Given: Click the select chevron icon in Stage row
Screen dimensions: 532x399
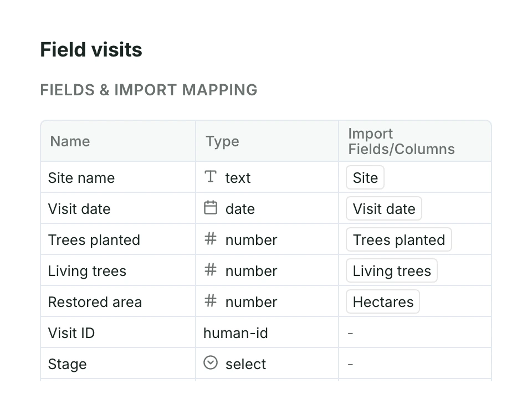Looking at the screenshot, I should pos(211,362).
